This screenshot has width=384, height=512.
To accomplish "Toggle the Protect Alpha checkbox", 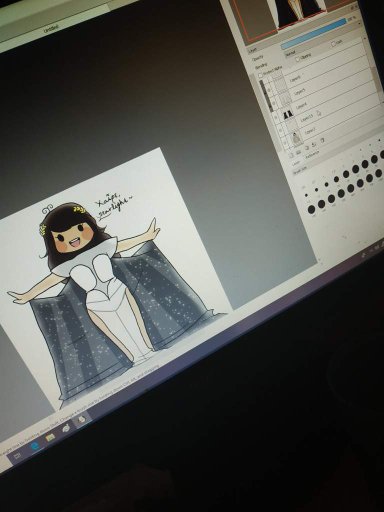I will 260,75.
